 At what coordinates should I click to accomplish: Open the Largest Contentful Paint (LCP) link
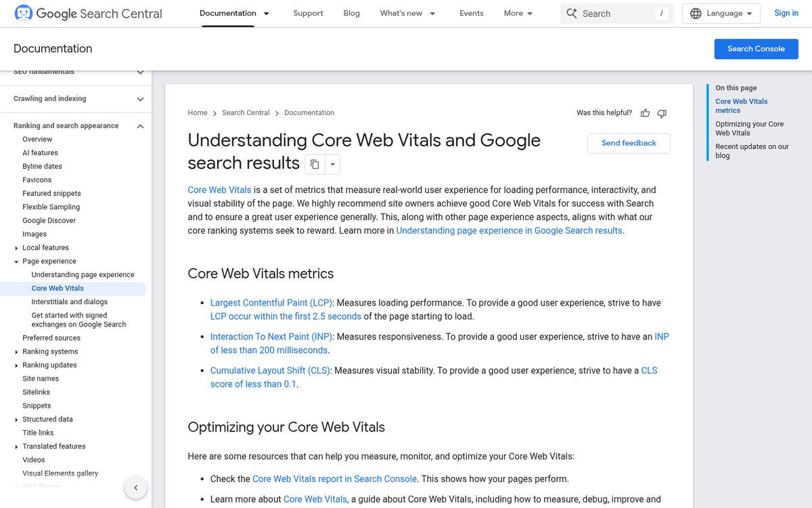(x=272, y=303)
